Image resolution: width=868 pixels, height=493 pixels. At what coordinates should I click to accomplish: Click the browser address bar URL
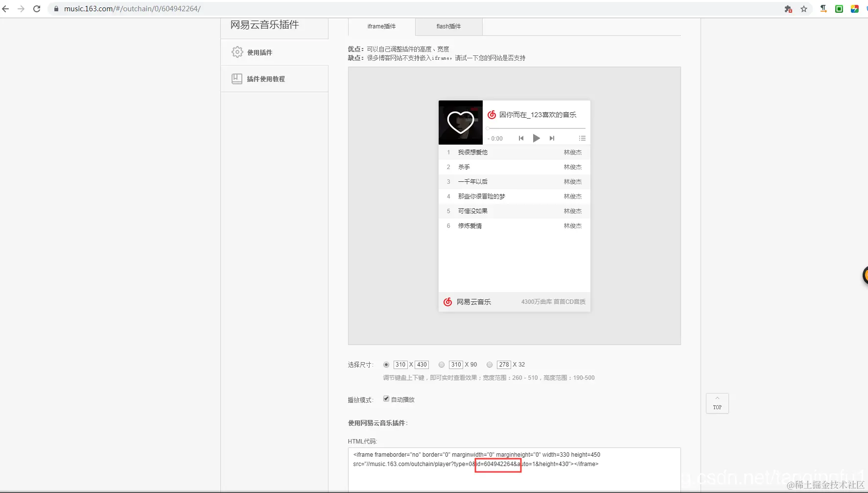[x=132, y=9]
